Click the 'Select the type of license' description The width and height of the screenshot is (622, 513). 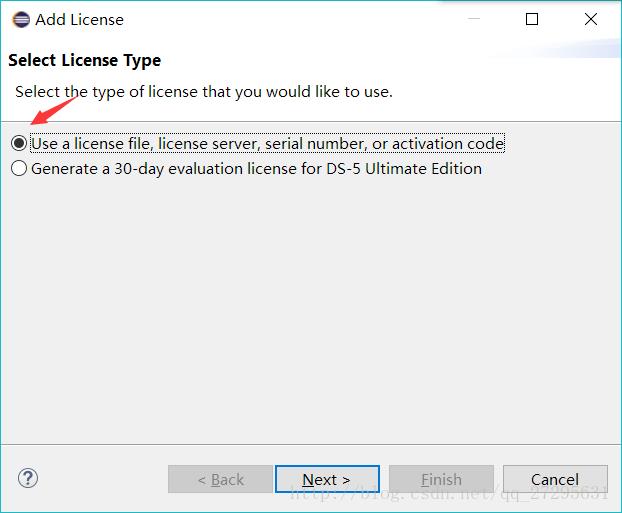(x=203, y=92)
